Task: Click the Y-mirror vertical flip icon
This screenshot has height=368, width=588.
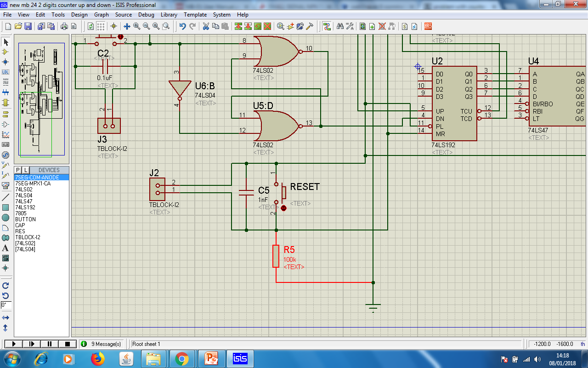Action: (x=6, y=328)
